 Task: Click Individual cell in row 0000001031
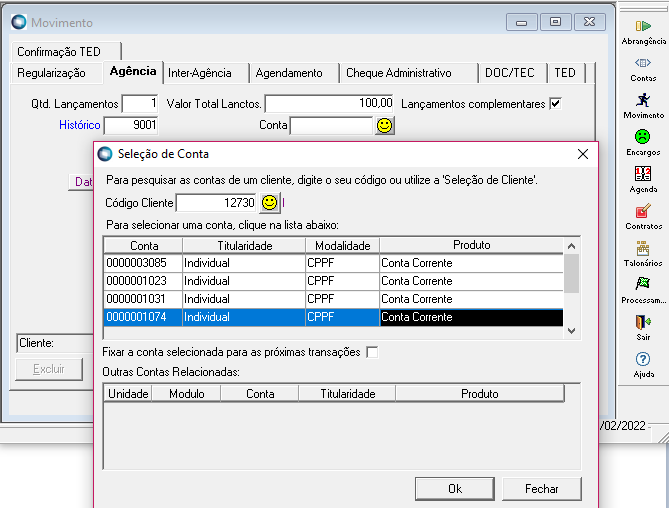244,299
